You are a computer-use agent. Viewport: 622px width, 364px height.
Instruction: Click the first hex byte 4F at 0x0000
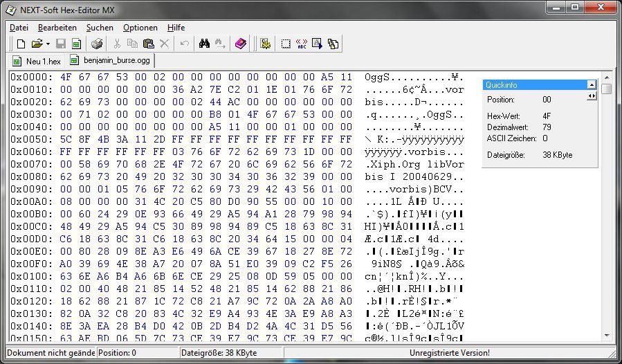click(x=66, y=77)
